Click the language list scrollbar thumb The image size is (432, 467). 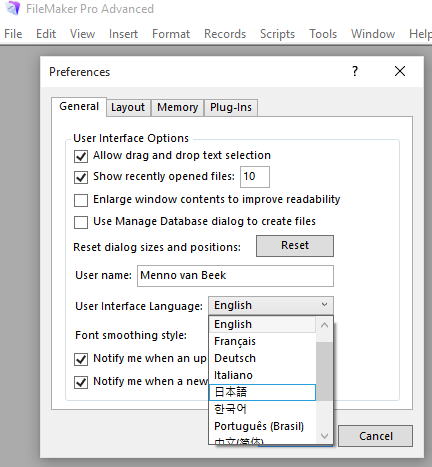pos(324,371)
